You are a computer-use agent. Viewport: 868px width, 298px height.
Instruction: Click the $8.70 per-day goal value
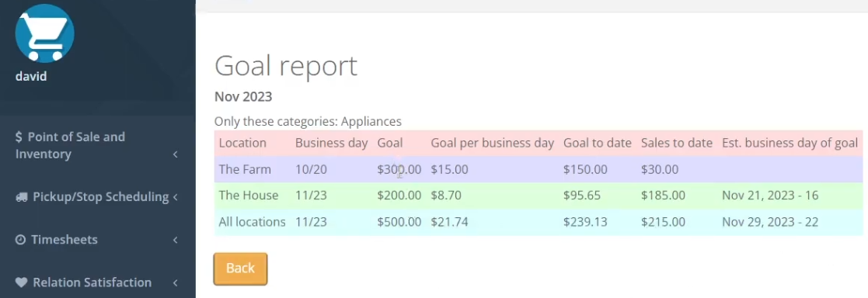coord(446,196)
